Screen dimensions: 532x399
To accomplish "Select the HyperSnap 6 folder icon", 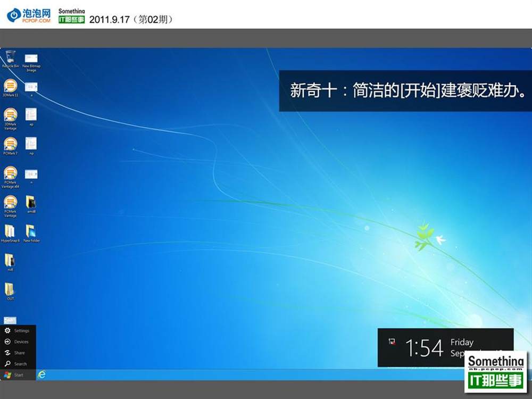I will [10, 234].
